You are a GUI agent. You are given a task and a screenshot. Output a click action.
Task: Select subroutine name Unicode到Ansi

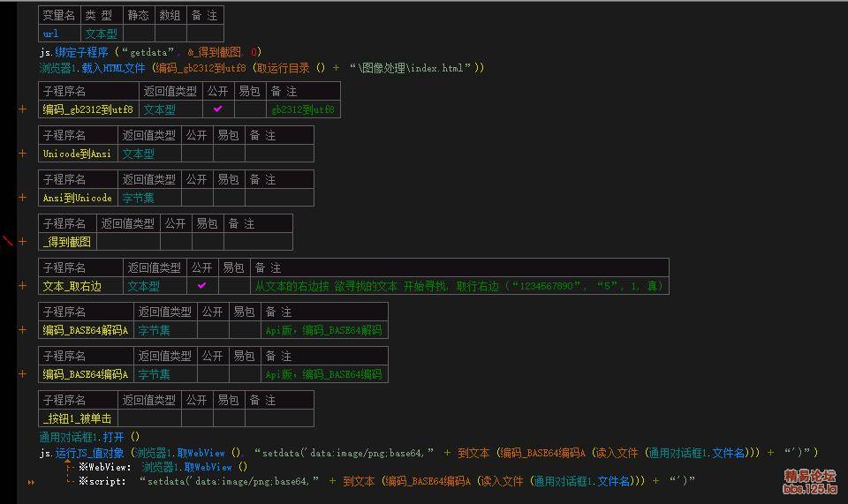point(77,154)
